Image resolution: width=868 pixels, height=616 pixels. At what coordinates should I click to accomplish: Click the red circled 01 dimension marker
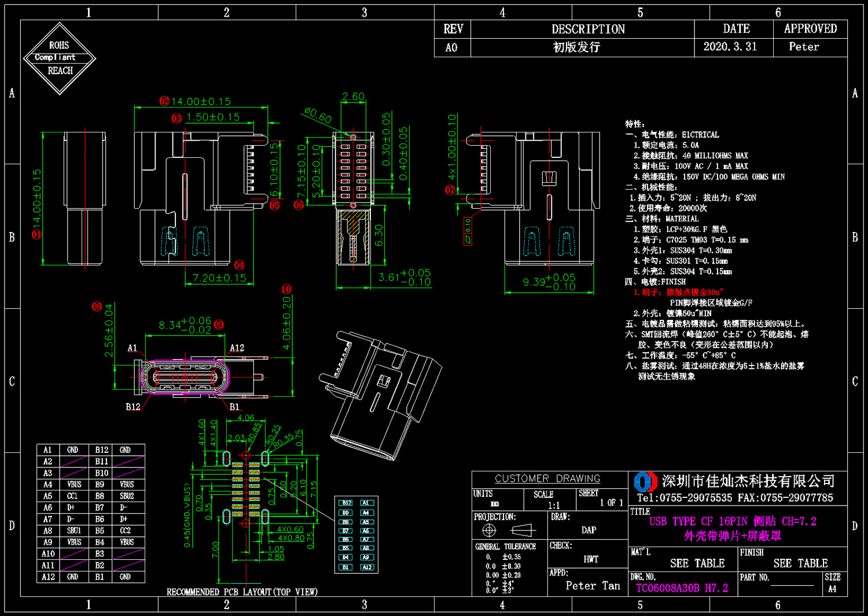37,234
